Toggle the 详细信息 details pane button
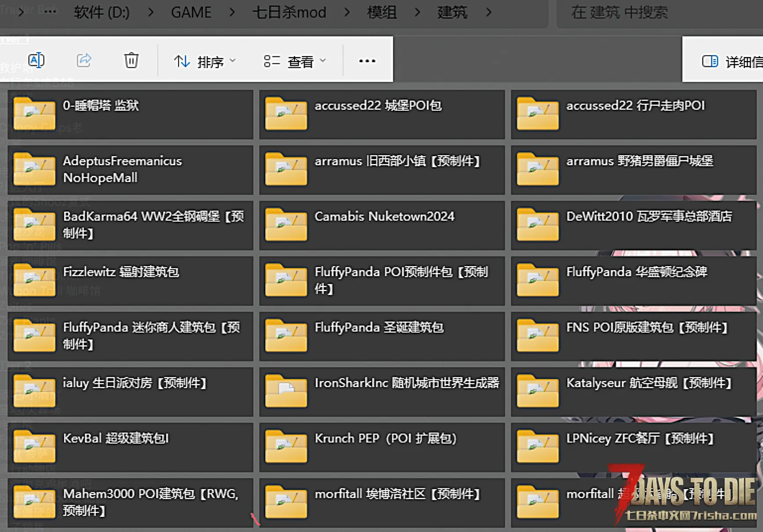This screenshot has width=763, height=532. click(x=732, y=62)
